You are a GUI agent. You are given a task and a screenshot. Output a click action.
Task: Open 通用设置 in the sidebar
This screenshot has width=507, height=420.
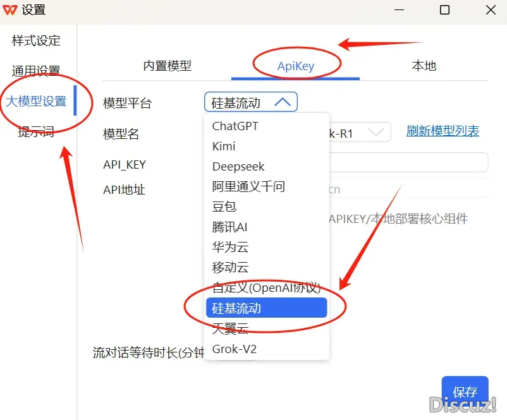[x=36, y=71]
